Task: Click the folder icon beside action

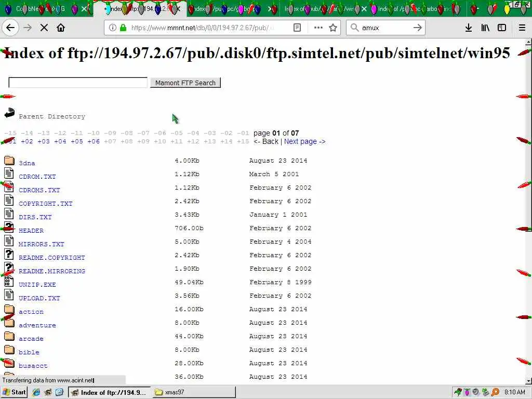Action: pyautogui.click(x=9, y=309)
